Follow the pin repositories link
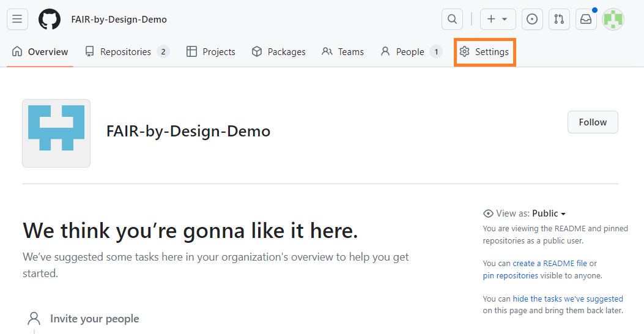This screenshot has width=644, height=334. 510,276
